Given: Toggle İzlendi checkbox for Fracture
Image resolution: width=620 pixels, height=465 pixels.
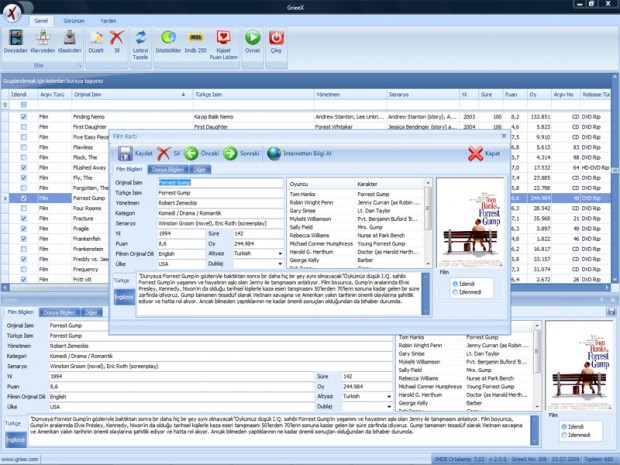Looking at the screenshot, I should (24, 218).
